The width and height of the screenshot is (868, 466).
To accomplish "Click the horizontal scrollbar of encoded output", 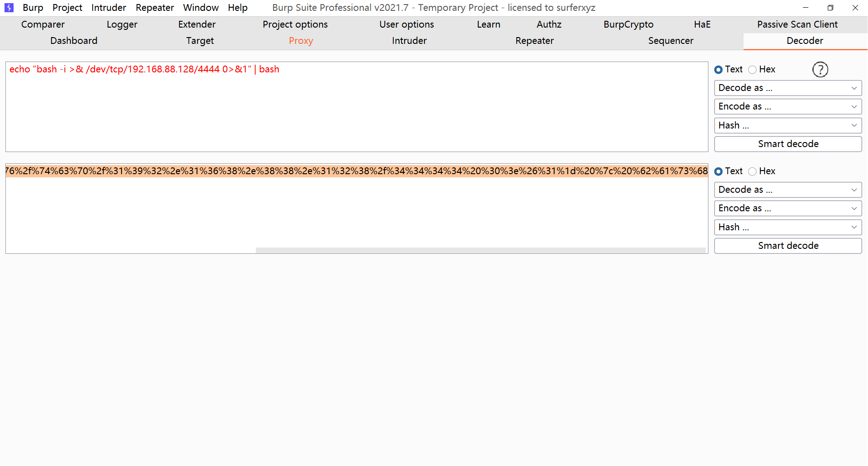I will pyautogui.click(x=481, y=250).
